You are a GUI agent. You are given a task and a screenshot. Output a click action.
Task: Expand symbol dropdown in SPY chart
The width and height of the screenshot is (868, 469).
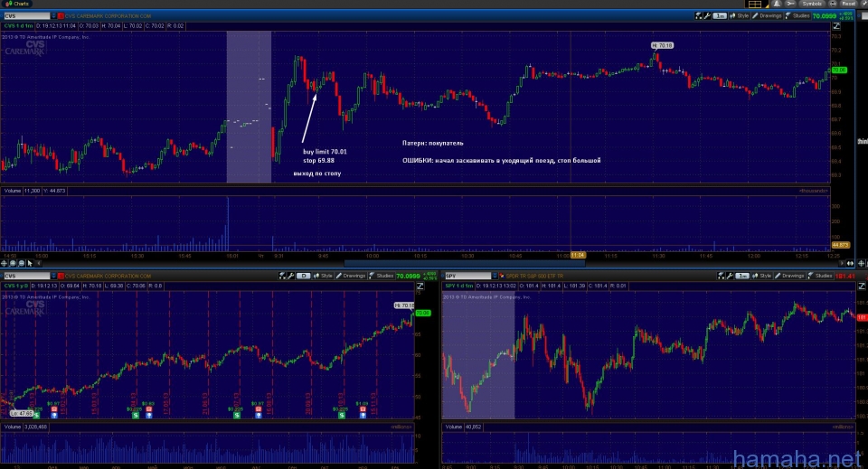[495, 276]
